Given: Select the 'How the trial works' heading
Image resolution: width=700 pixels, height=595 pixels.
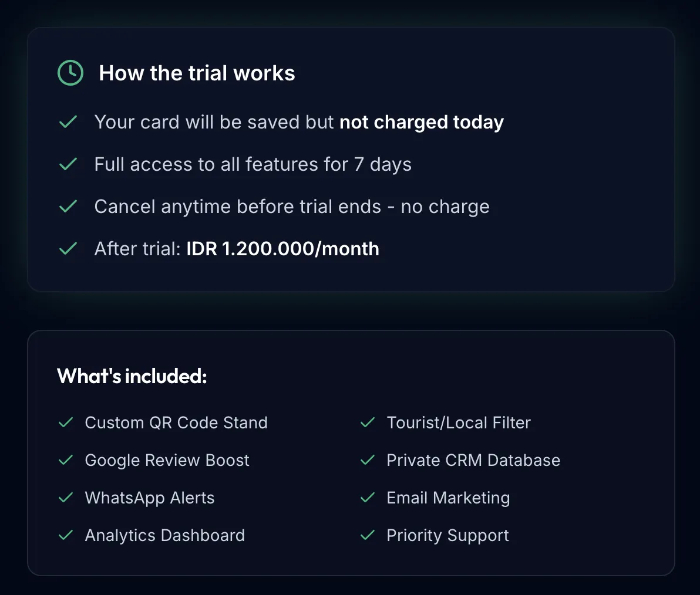Looking at the screenshot, I should point(197,73).
